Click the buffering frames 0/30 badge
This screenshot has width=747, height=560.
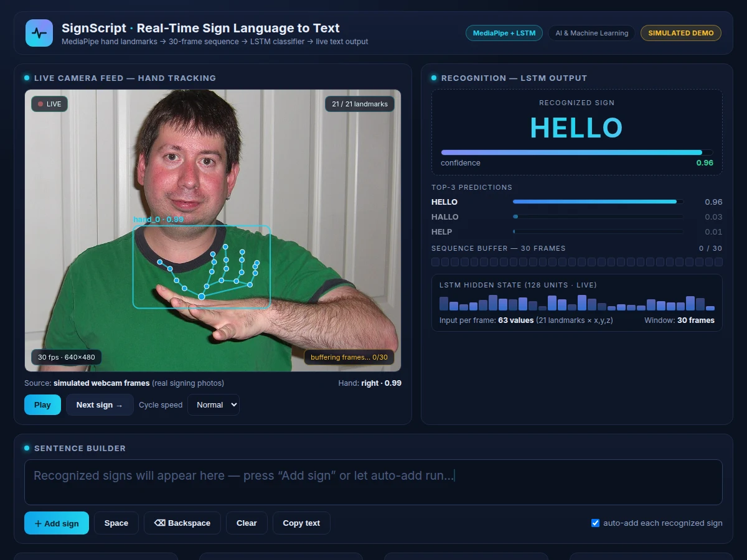(x=349, y=357)
